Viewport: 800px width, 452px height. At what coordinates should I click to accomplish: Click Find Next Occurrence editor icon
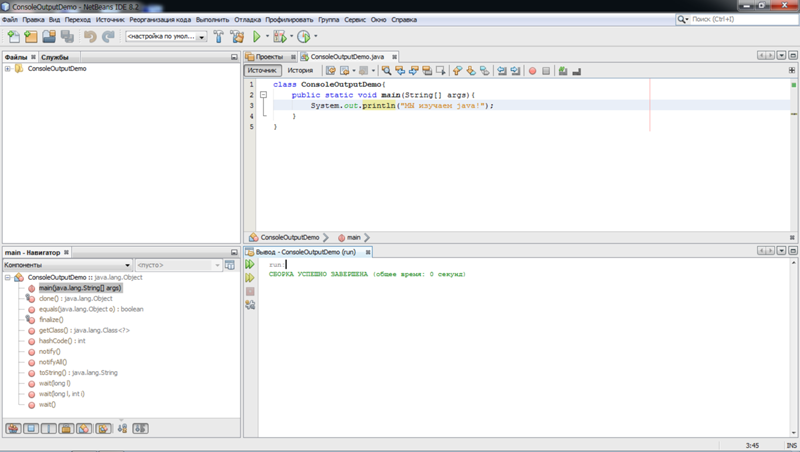tap(413, 71)
